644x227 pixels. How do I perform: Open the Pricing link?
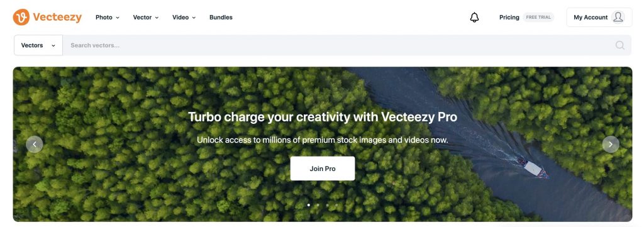[x=509, y=17]
